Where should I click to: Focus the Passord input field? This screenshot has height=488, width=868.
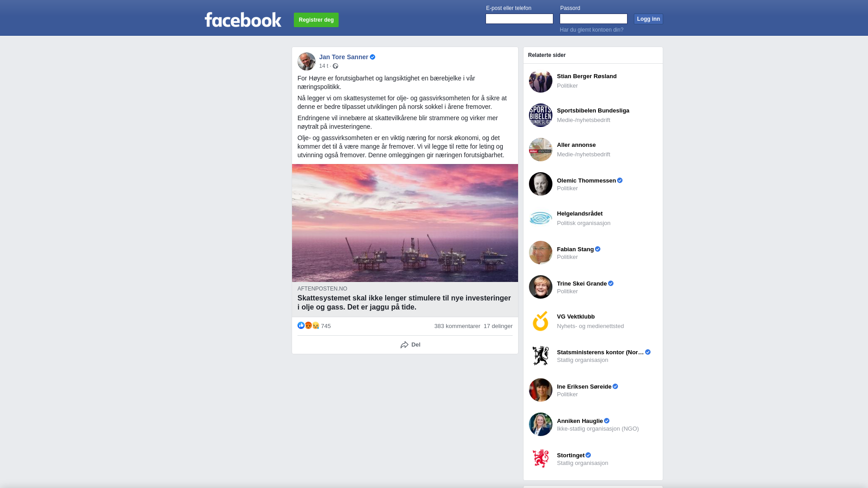tap(594, 19)
